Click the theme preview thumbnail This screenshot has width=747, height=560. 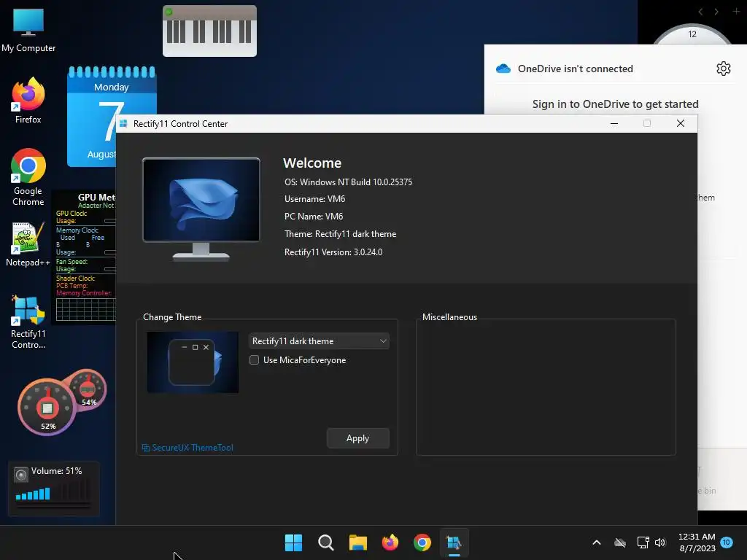click(x=193, y=362)
